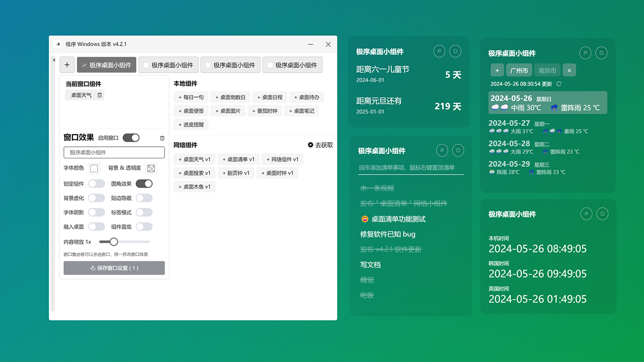This screenshot has height=362, width=644.
Task: Refresh the countdown widget showing 距离元旦还有
Action: click(455, 51)
